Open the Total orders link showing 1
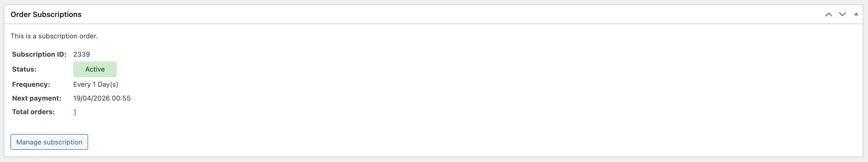 click(75, 112)
